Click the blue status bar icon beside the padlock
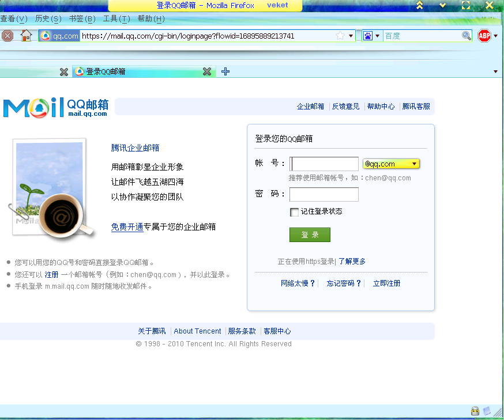 (x=487, y=411)
